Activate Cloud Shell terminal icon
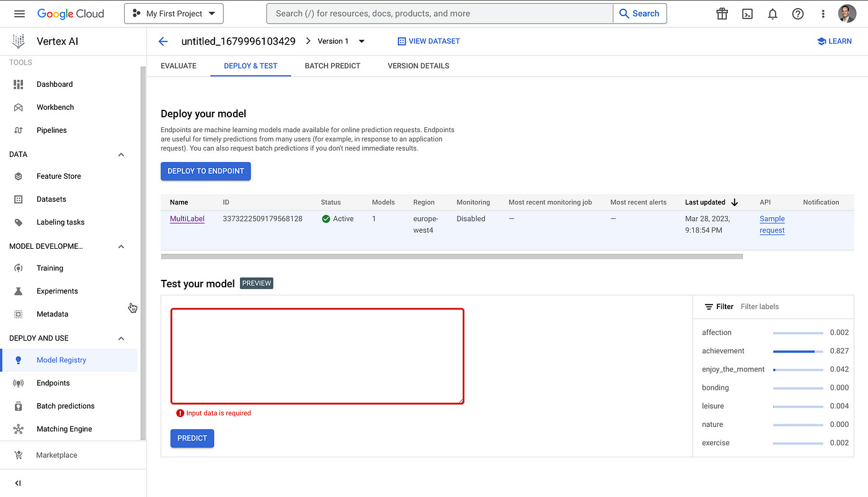Image resolution: width=868 pixels, height=497 pixels. pos(747,14)
